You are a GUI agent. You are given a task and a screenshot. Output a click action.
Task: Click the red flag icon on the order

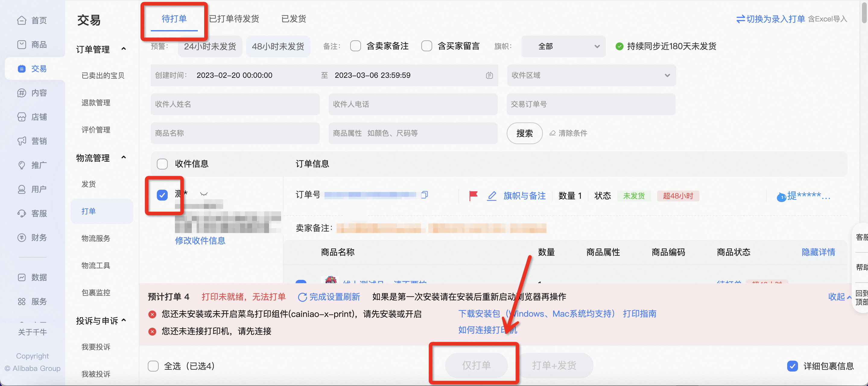[474, 195]
